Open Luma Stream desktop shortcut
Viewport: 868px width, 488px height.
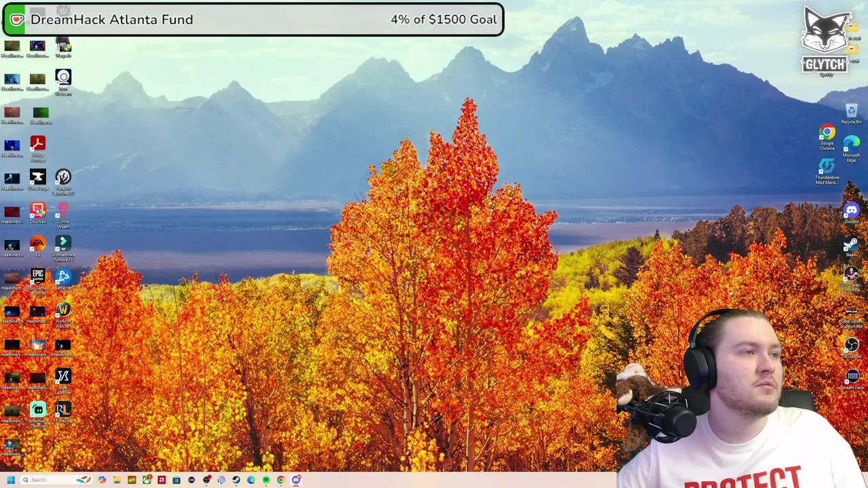point(63,215)
